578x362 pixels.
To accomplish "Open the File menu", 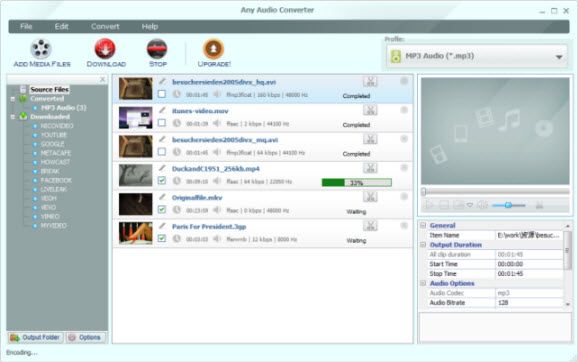I will (x=26, y=27).
